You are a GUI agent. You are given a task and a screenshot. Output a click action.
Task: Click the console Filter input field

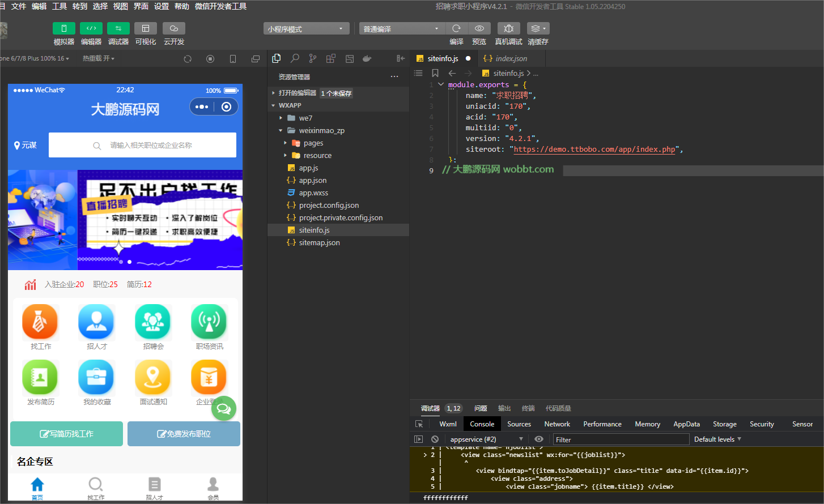point(621,439)
